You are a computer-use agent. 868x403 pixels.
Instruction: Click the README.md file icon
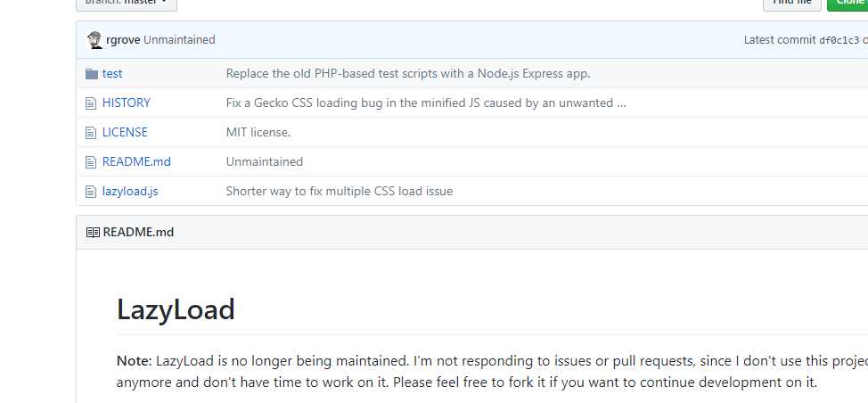point(91,161)
